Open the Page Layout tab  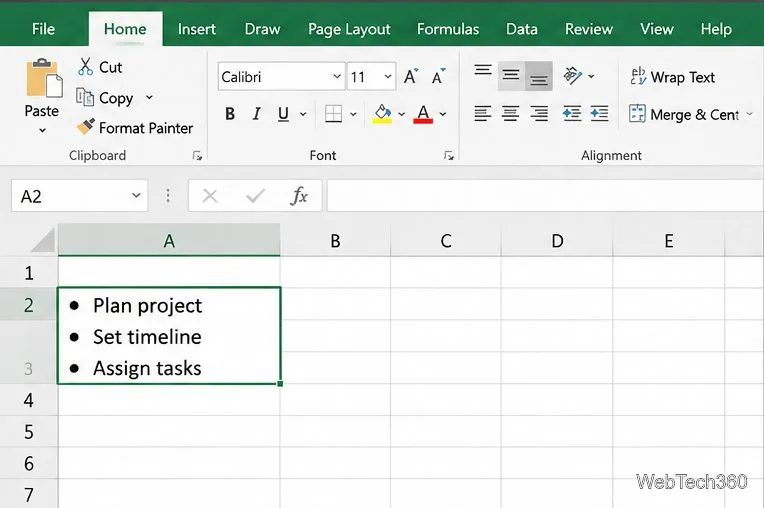click(349, 29)
